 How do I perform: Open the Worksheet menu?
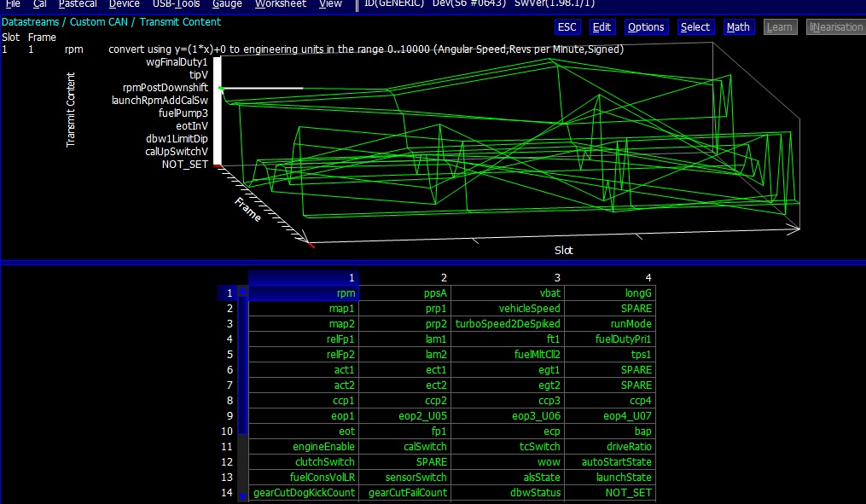coord(282,4)
